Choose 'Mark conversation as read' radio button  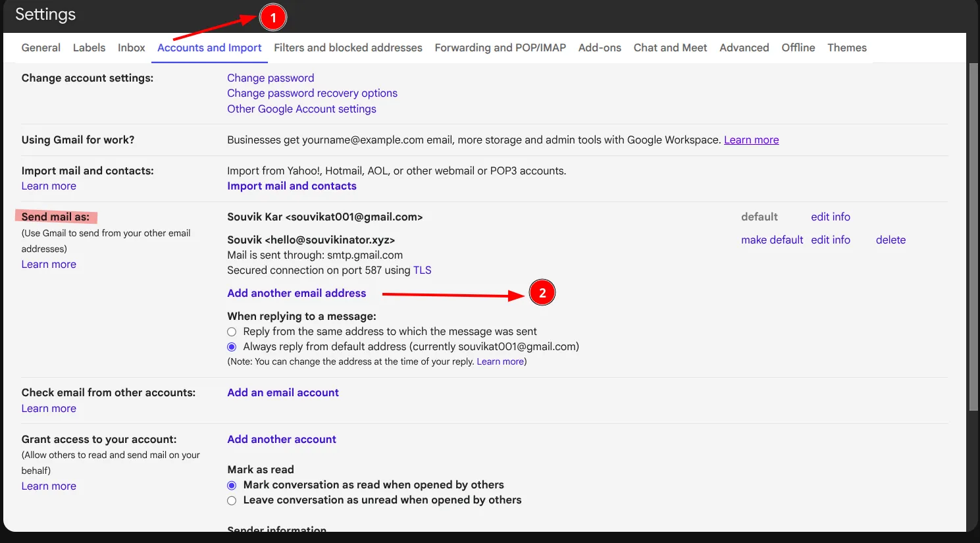tap(232, 485)
